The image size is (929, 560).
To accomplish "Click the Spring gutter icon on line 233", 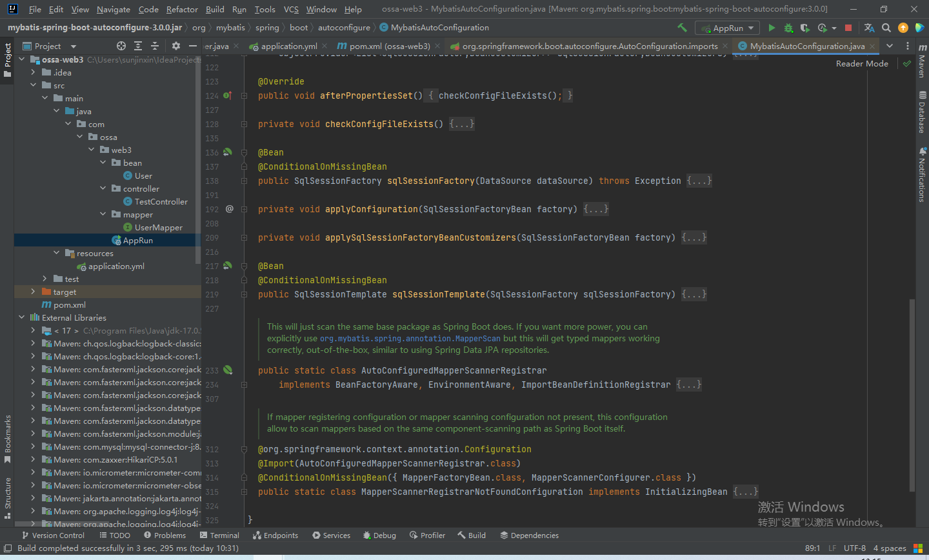I will (x=227, y=370).
